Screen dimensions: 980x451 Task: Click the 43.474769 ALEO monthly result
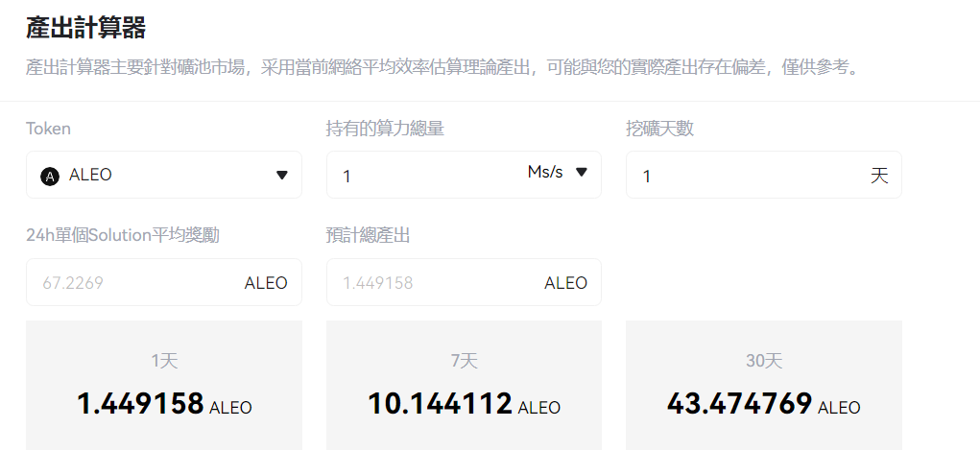764,404
